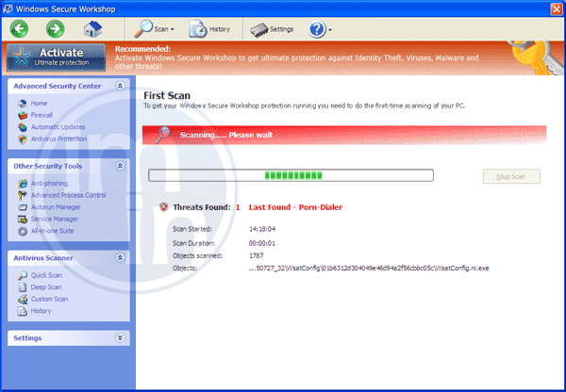Click the Autorun Manager icon
This screenshot has height=392, width=566.
point(23,207)
